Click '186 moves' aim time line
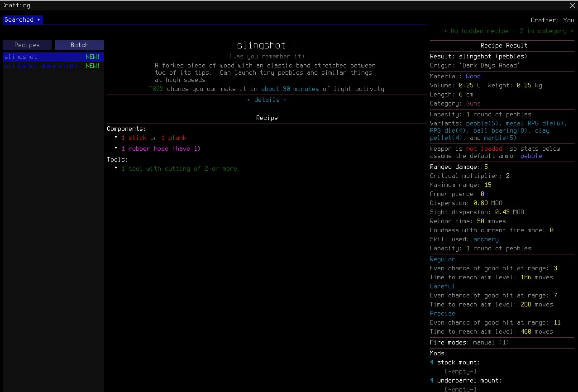The width and height of the screenshot is (578, 392). coord(492,277)
